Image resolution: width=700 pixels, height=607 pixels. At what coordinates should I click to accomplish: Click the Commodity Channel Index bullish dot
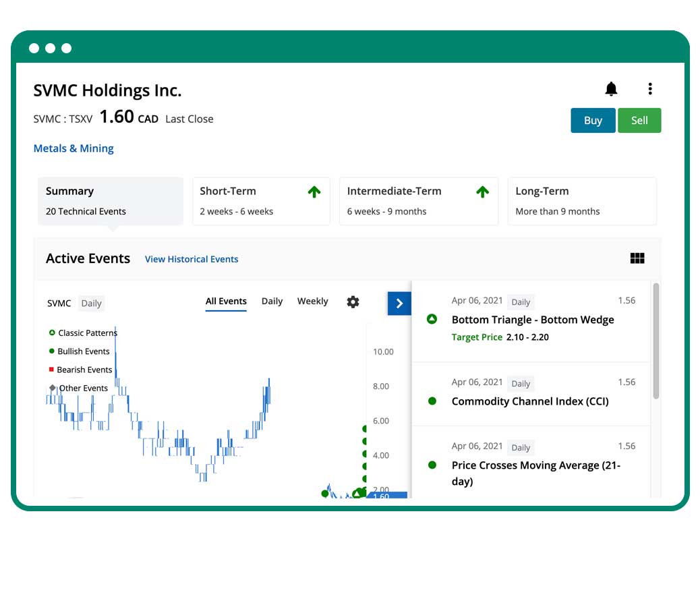[x=432, y=401]
